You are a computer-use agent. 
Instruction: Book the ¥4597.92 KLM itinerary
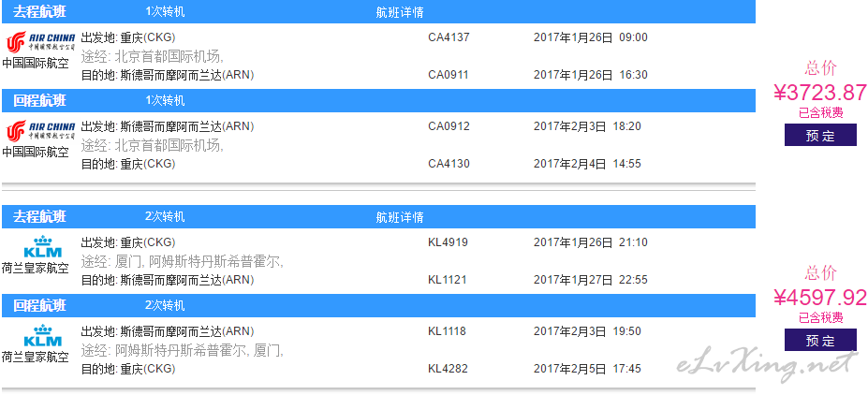[x=820, y=340]
